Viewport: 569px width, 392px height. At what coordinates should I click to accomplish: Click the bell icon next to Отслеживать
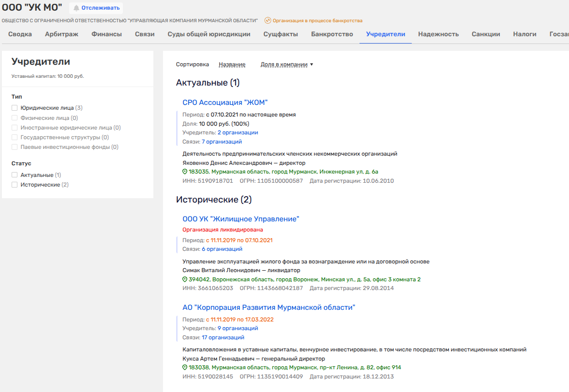pyautogui.click(x=76, y=8)
